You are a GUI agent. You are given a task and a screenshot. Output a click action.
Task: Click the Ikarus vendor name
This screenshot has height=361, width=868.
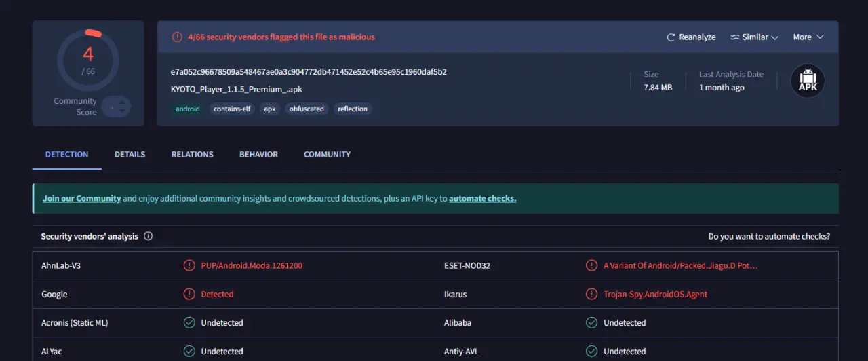click(455, 294)
